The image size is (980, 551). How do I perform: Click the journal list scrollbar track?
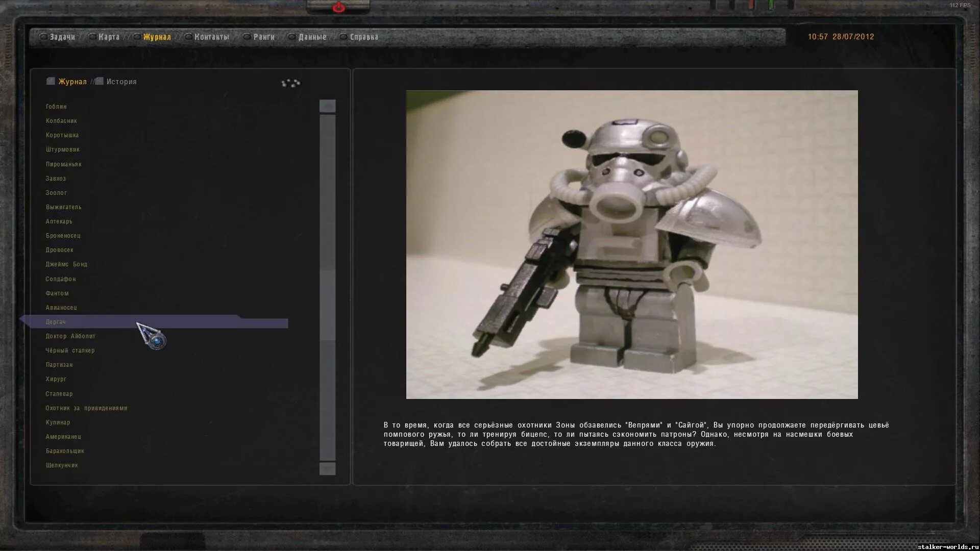tap(328, 287)
